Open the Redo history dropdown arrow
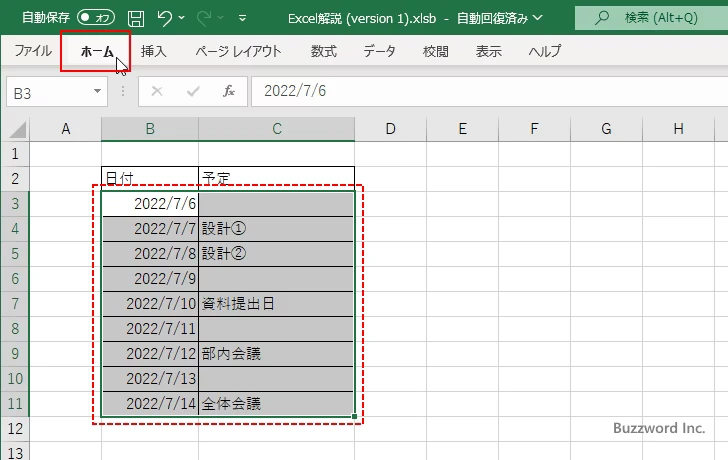 point(221,18)
